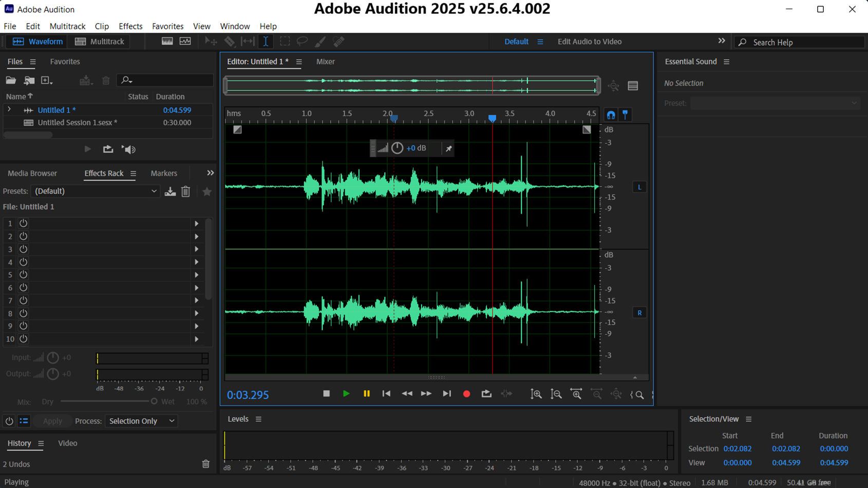
Task: Show the Spectral Frequency Display
Action: (167, 42)
